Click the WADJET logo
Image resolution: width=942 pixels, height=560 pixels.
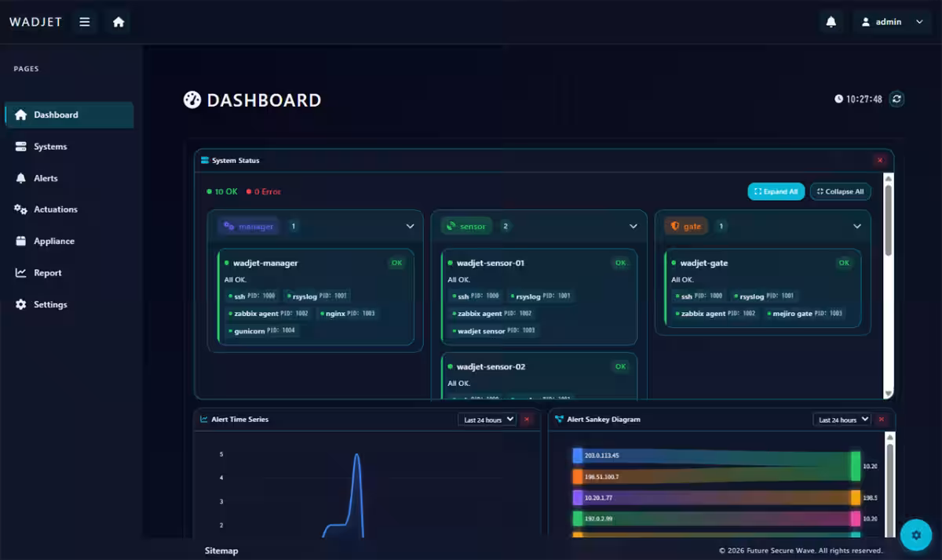click(35, 22)
